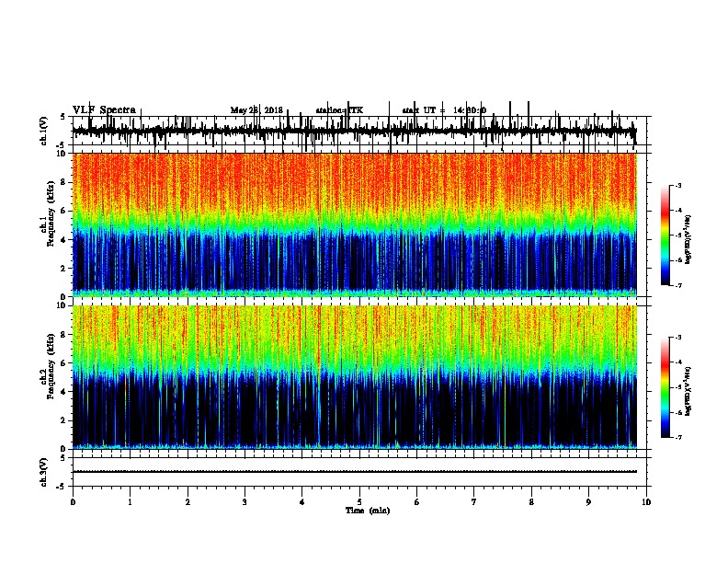Click time axis tick label 0
The height and width of the screenshot is (563, 728).
[x=73, y=502]
